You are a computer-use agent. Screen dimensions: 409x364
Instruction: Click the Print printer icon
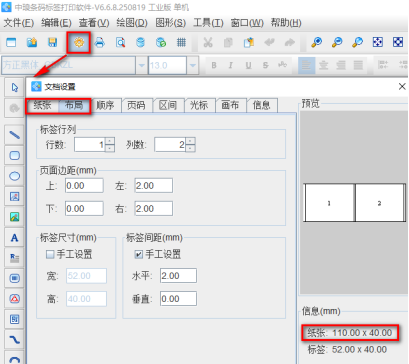99,42
